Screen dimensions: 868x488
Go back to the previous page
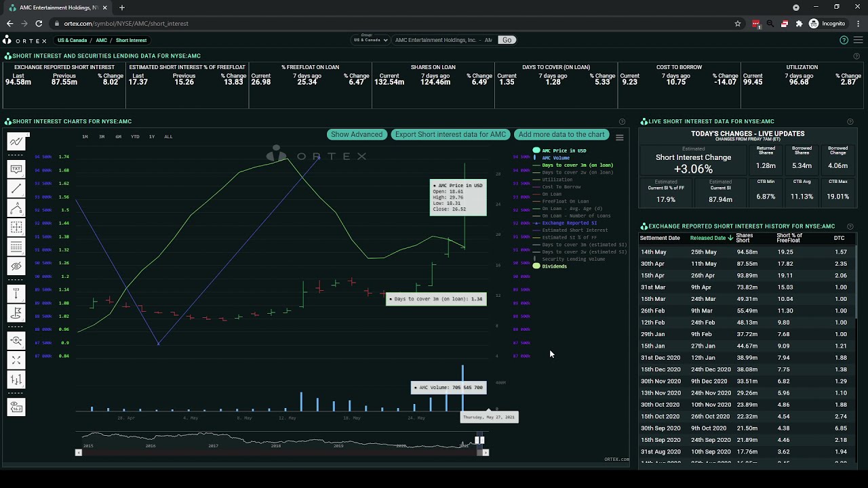(x=9, y=24)
